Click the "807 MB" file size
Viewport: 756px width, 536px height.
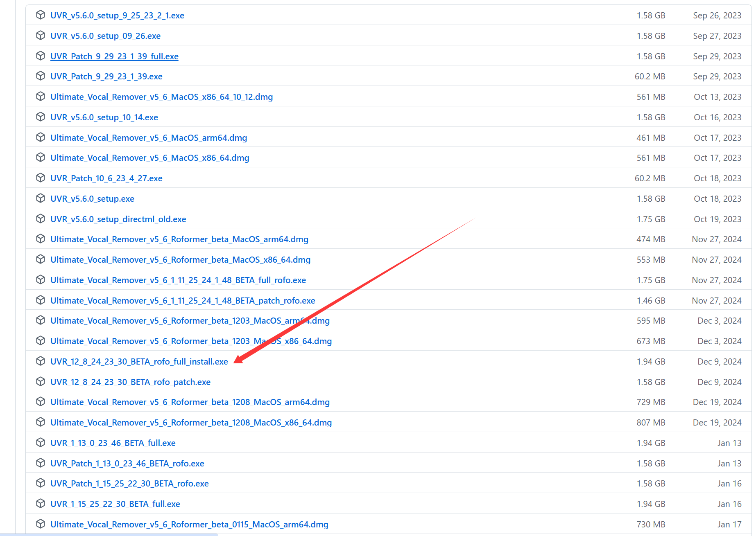[x=651, y=423]
